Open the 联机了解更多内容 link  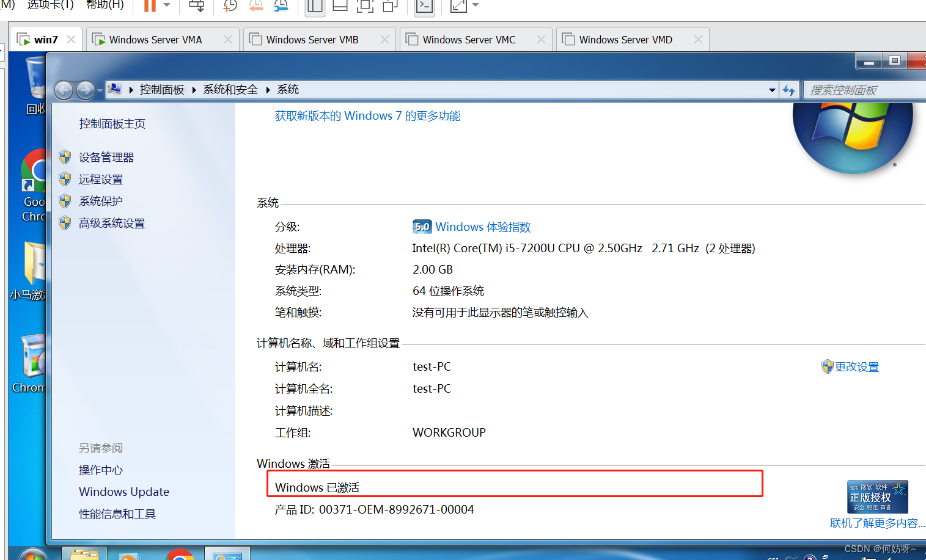pyautogui.click(x=877, y=523)
